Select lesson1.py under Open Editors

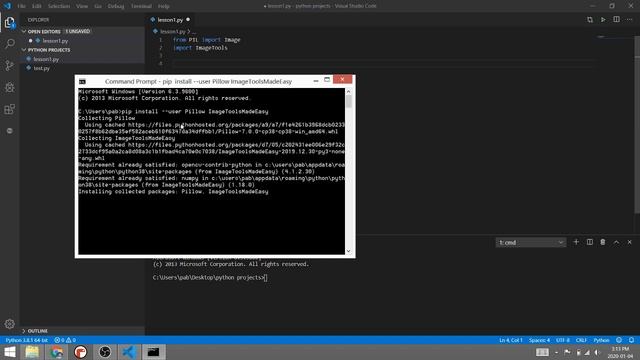(x=55, y=41)
